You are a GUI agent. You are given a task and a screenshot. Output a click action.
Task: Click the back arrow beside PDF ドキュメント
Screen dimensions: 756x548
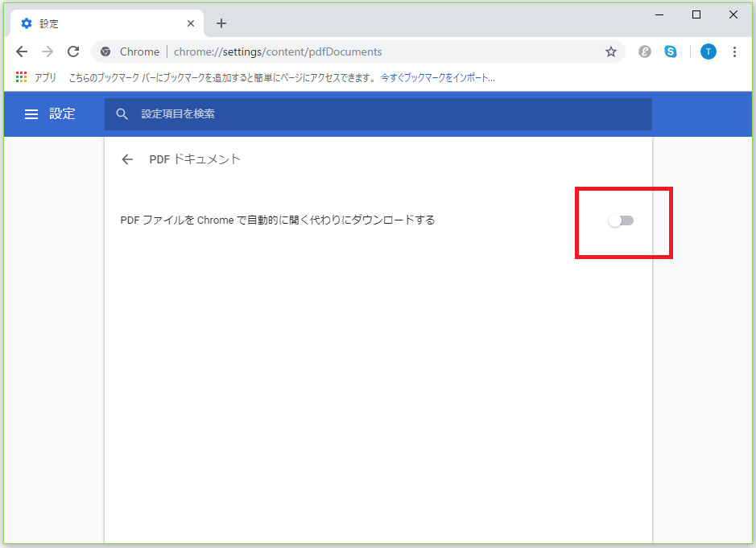tap(127, 159)
